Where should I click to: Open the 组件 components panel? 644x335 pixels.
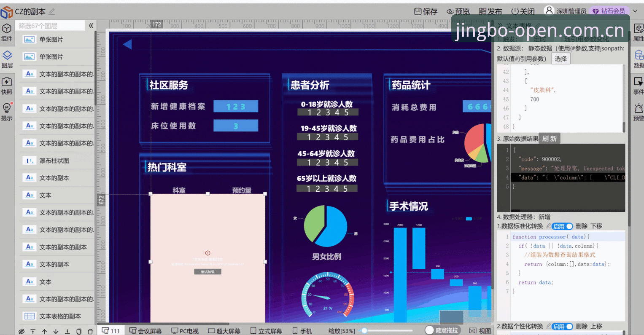coord(7,32)
